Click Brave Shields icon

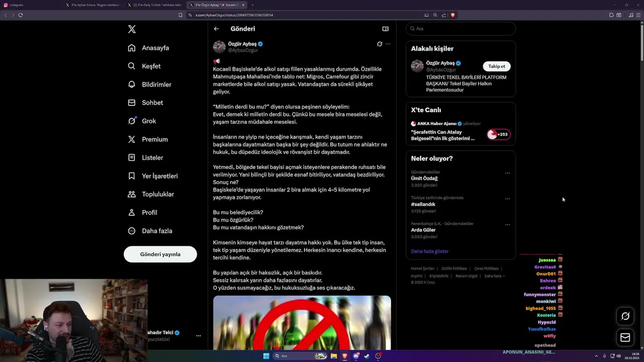click(452, 15)
